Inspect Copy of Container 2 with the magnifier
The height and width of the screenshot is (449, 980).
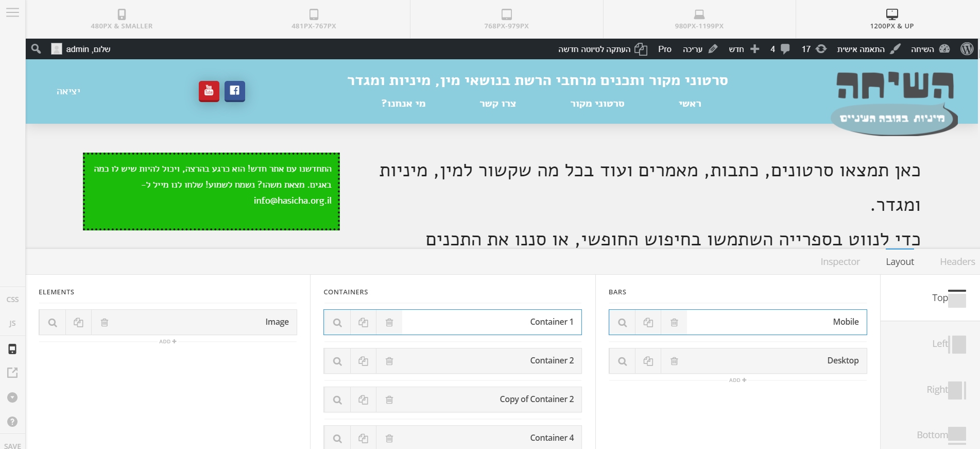337,400
